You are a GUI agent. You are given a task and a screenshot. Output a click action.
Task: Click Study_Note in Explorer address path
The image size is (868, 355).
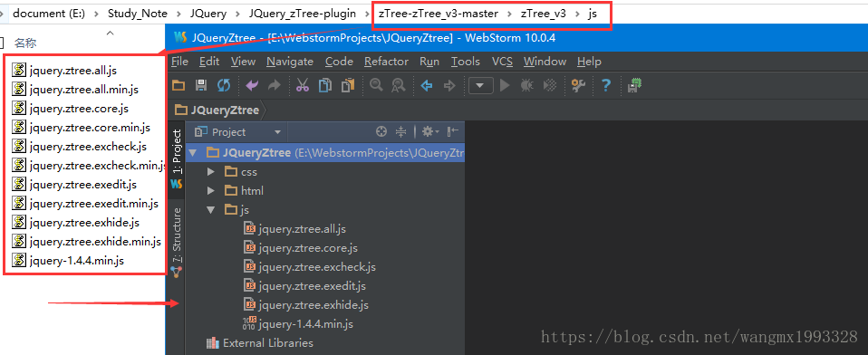tap(138, 14)
